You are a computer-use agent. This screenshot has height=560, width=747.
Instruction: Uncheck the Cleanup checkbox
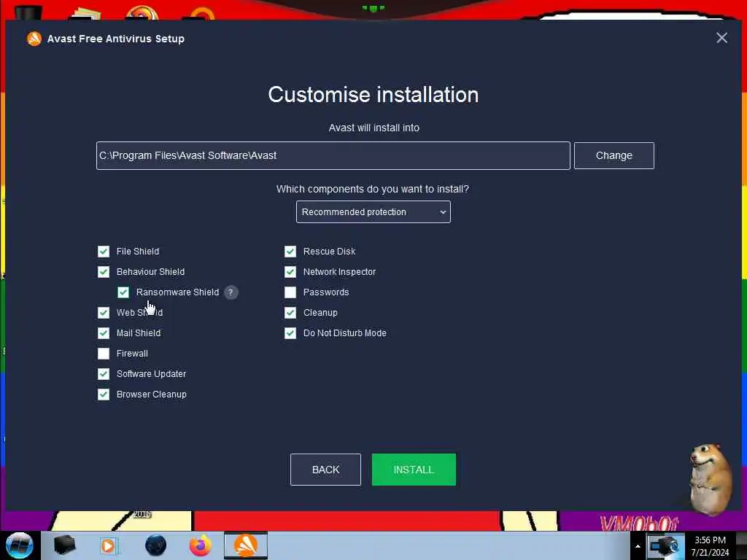click(290, 313)
